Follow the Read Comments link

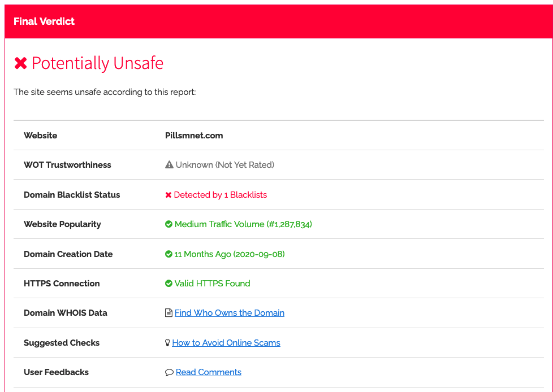coord(209,372)
